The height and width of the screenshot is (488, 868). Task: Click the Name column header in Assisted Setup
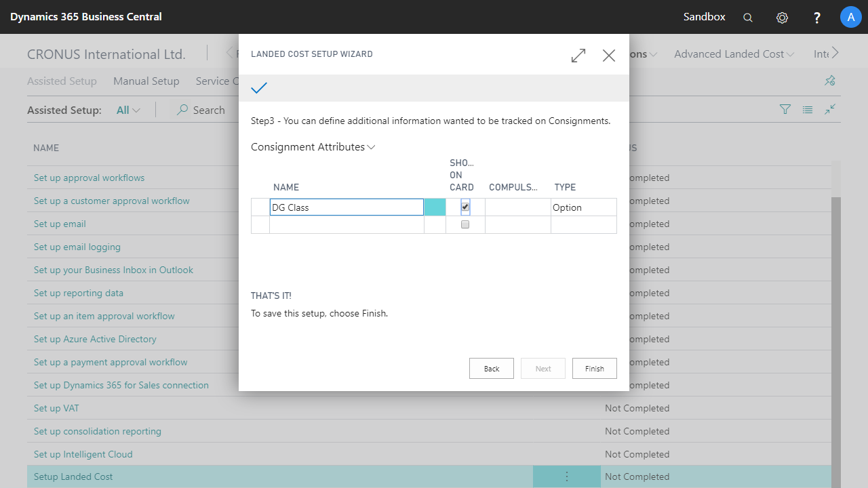pyautogui.click(x=46, y=148)
